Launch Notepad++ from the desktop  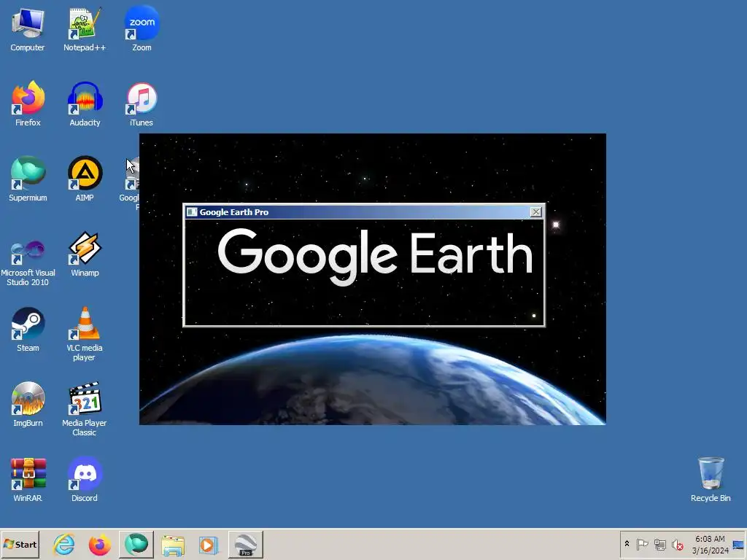coord(85,29)
